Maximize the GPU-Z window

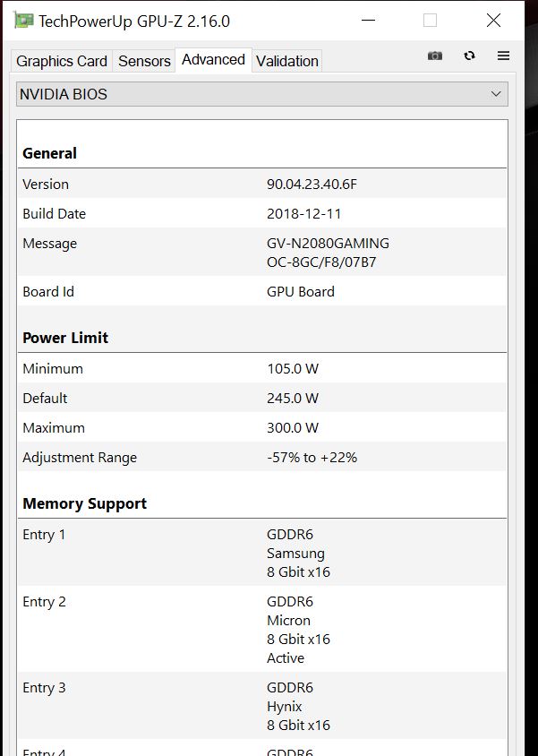click(x=430, y=21)
